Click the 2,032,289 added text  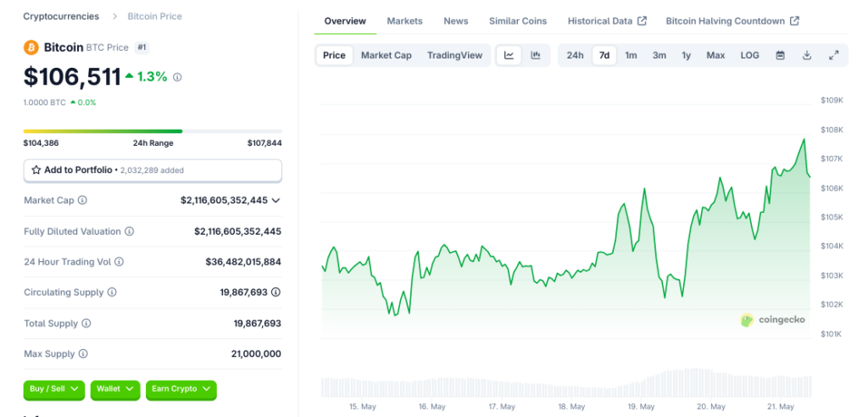point(152,170)
